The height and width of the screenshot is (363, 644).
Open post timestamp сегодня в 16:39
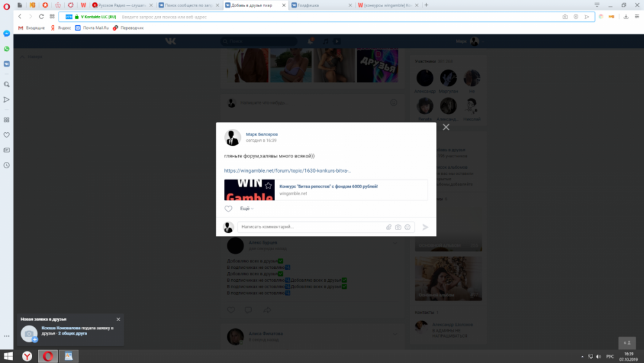[261, 141]
